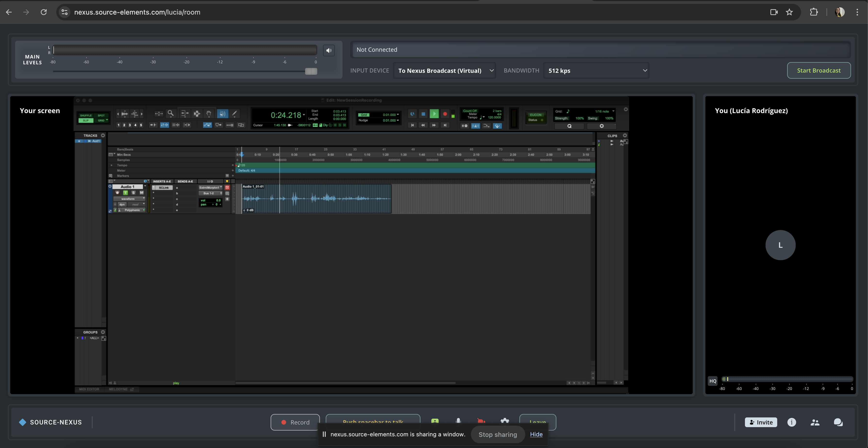Image resolution: width=868 pixels, height=448 pixels.
Task: Toggle the red camera-off button
Action: 481,420
